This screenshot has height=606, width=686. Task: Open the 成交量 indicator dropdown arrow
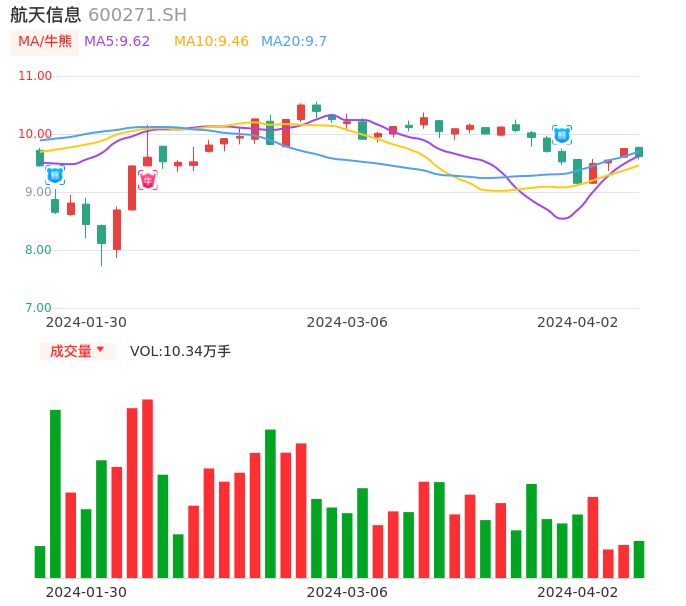[100, 350]
